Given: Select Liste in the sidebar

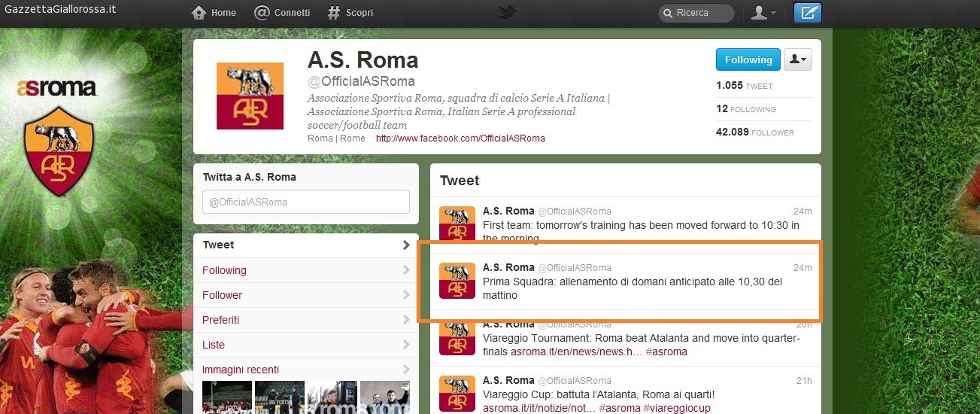Looking at the screenshot, I should pos(305,345).
